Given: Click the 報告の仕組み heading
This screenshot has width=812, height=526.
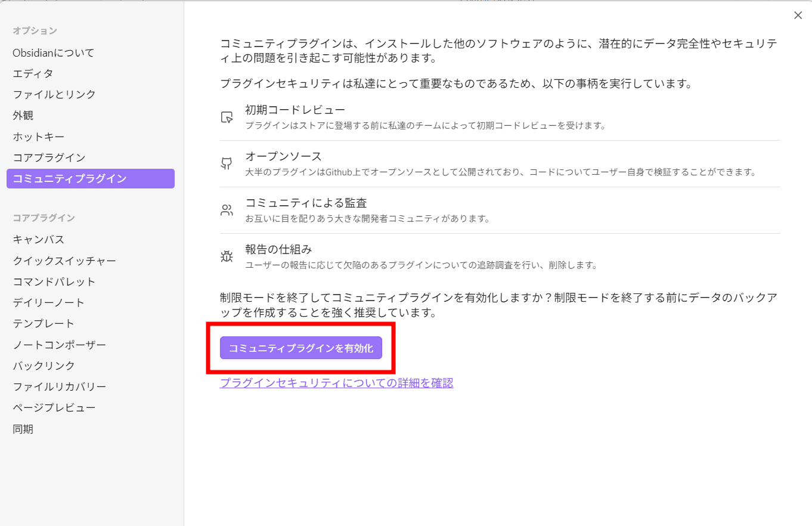Looking at the screenshot, I should [x=278, y=249].
